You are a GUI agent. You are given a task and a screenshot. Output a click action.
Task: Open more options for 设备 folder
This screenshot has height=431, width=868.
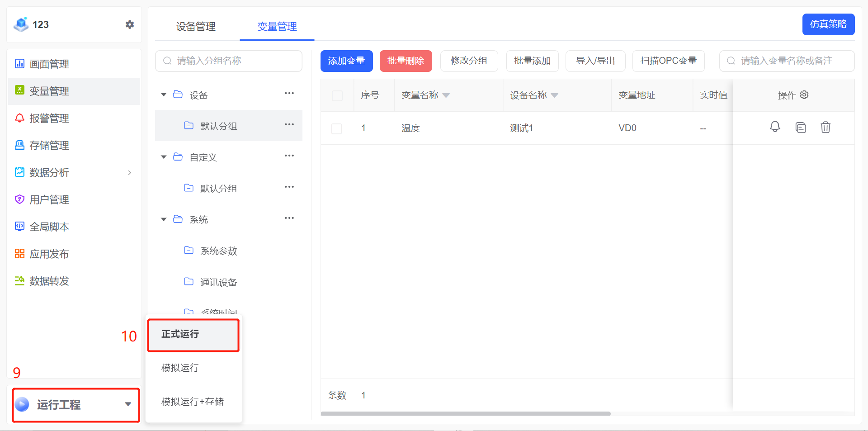coord(289,94)
